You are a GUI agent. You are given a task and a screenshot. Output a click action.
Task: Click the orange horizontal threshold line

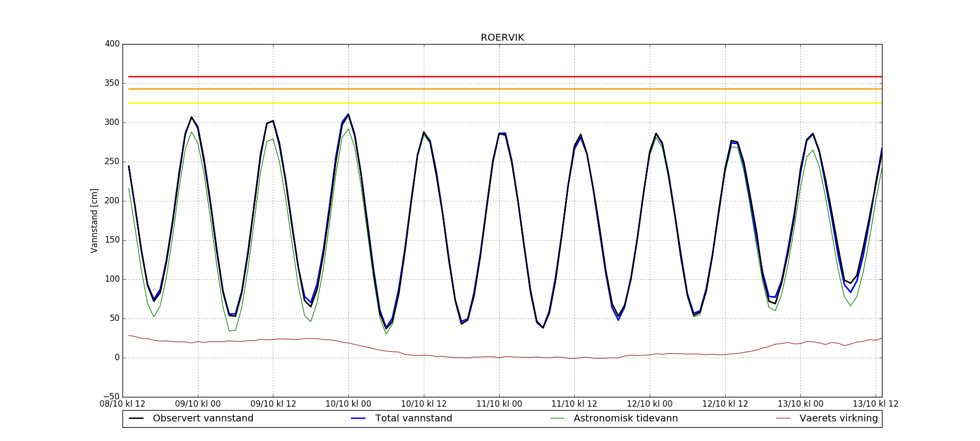pos(505,89)
